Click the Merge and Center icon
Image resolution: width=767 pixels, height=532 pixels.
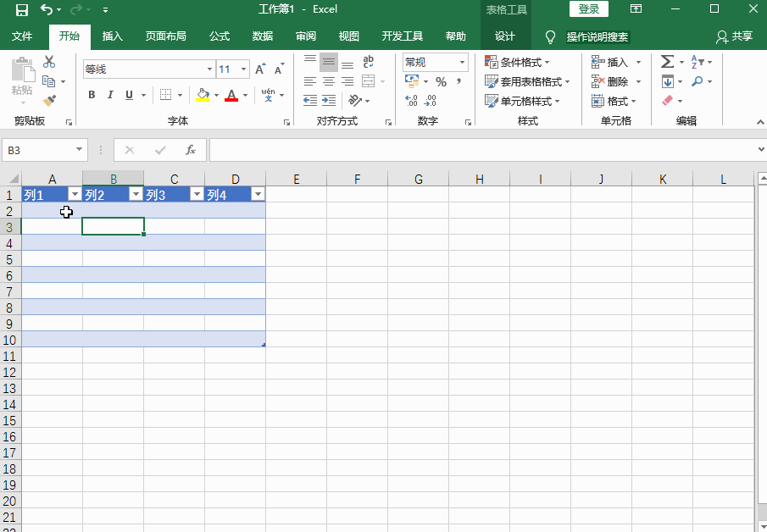coord(369,81)
